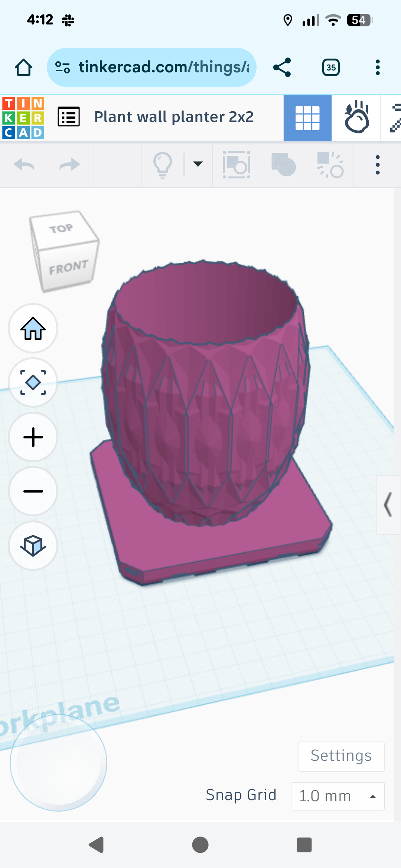Toggle orthographic perspective cube view
401x868 pixels.
[x=33, y=546]
